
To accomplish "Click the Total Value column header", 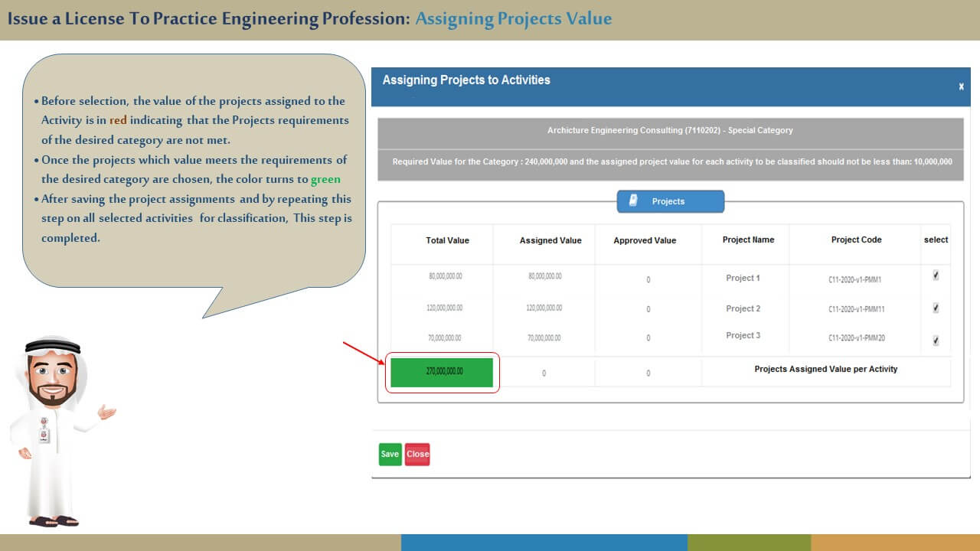I will (447, 240).
